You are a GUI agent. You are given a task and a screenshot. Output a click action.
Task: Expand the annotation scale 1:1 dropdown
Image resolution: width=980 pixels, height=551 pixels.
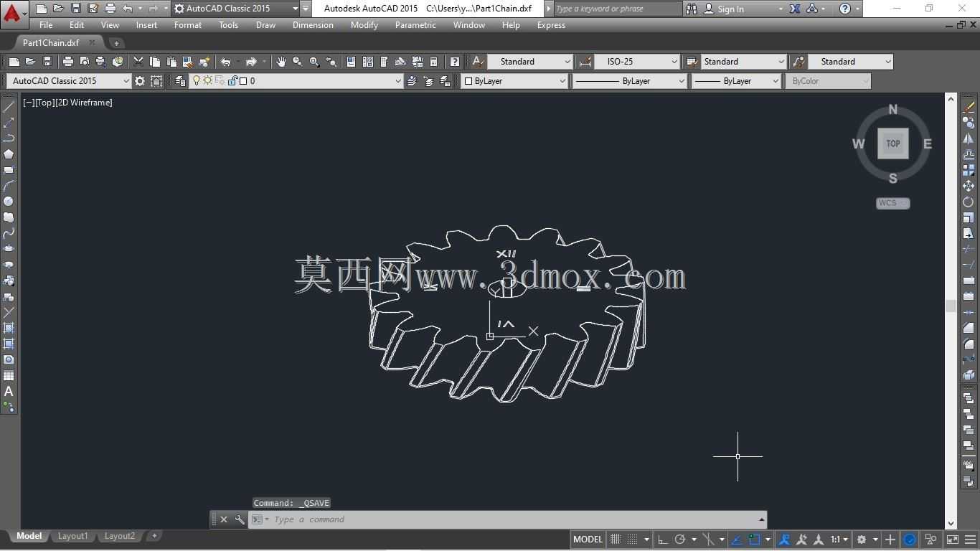(x=839, y=540)
